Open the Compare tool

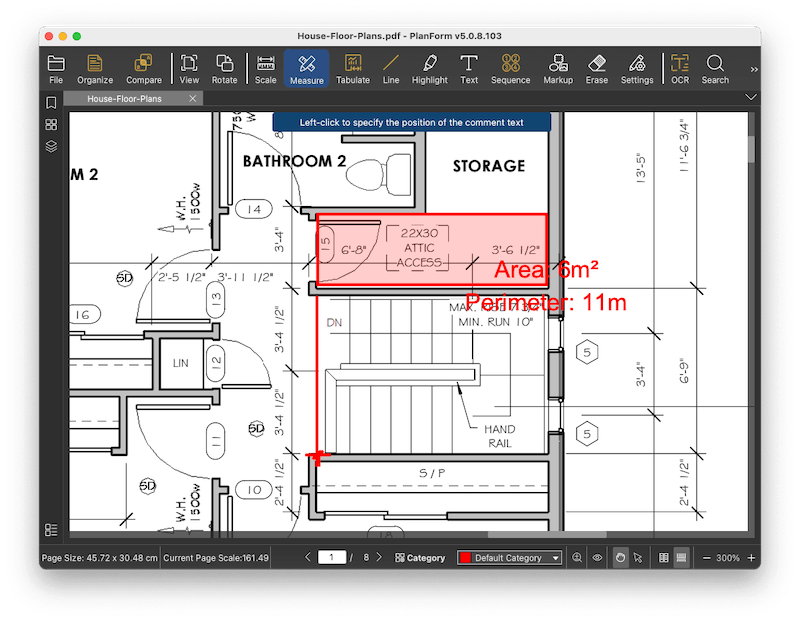(x=144, y=69)
